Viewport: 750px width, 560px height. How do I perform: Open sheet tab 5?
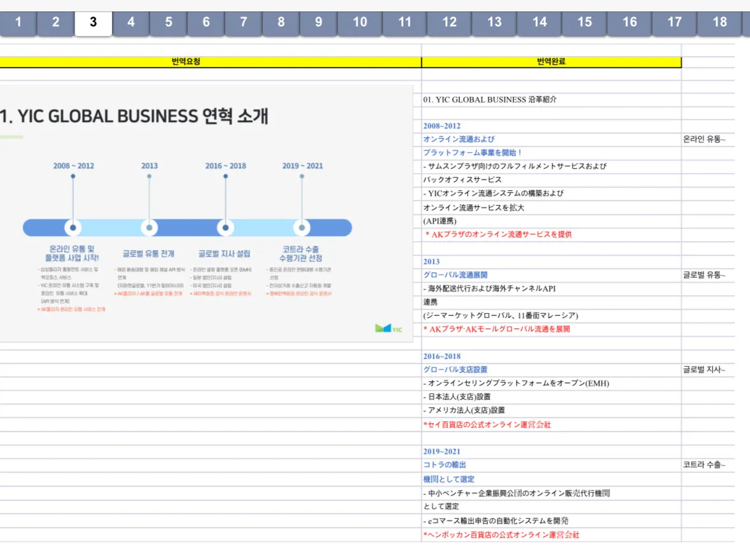point(169,23)
